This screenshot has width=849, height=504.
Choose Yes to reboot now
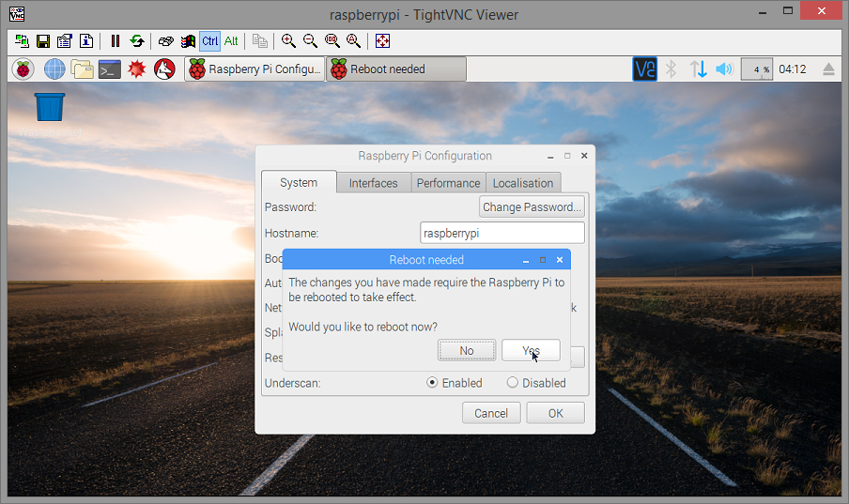(x=532, y=351)
